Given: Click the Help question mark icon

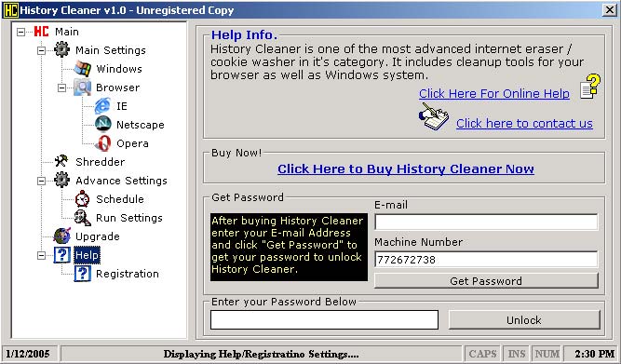Looking at the screenshot, I should (x=62, y=255).
